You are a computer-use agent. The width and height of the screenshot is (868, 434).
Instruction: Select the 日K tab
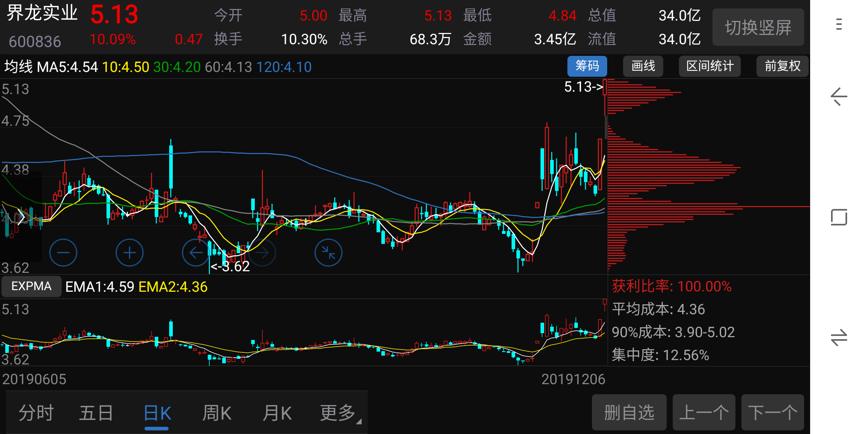(157, 413)
